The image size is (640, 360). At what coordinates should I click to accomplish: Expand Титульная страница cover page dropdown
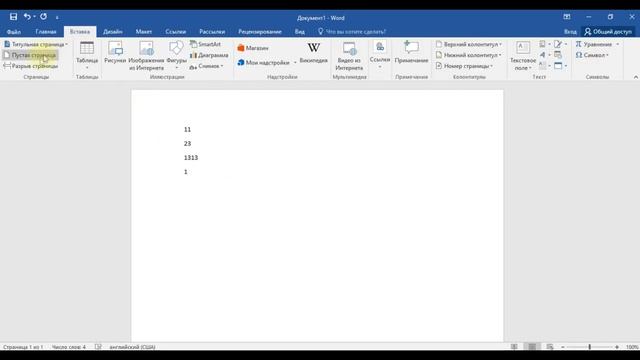36,44
